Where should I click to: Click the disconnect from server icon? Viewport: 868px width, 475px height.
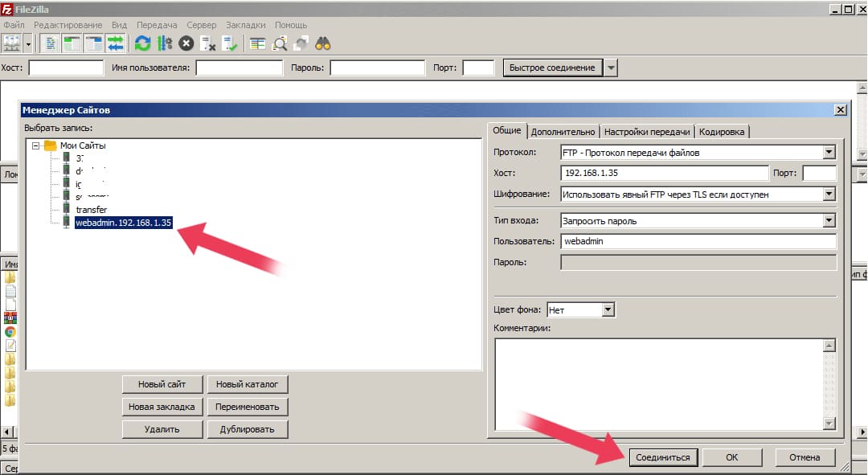(x=207, y=43)
